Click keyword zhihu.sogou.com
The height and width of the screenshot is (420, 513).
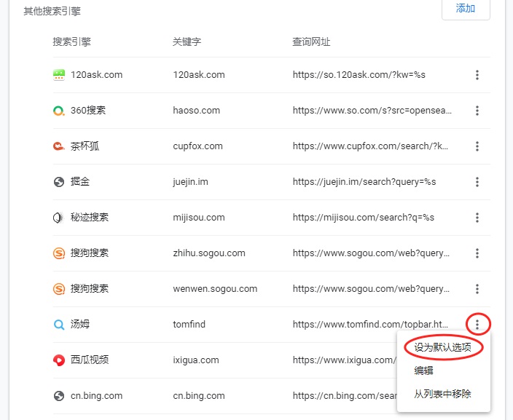coord(209,253)
